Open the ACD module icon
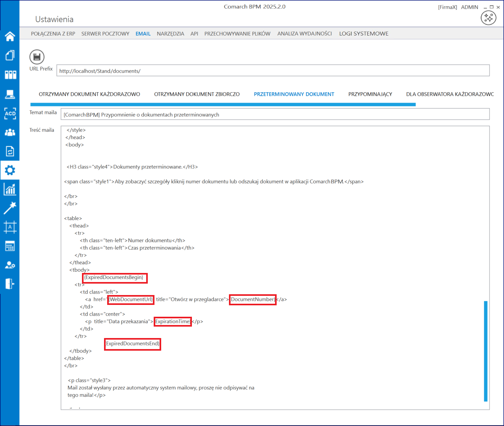 10,113
